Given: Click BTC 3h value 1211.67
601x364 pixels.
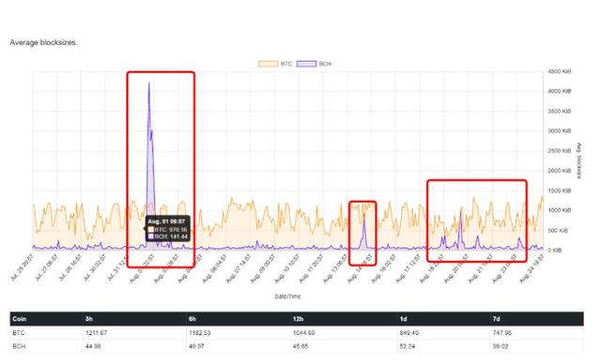Looking at the screenshot, I should click(96, 333).
